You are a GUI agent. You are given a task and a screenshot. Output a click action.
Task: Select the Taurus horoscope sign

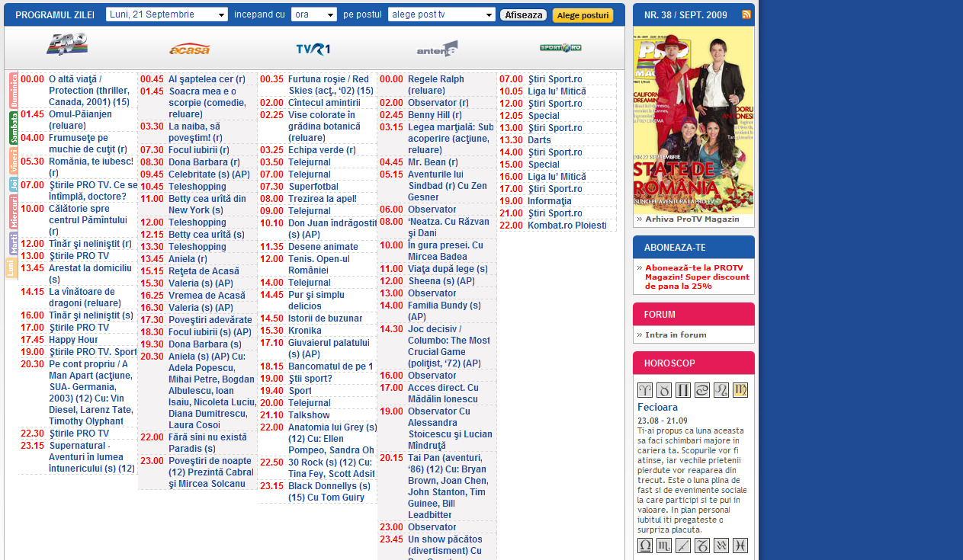click(x=664, y=390)
